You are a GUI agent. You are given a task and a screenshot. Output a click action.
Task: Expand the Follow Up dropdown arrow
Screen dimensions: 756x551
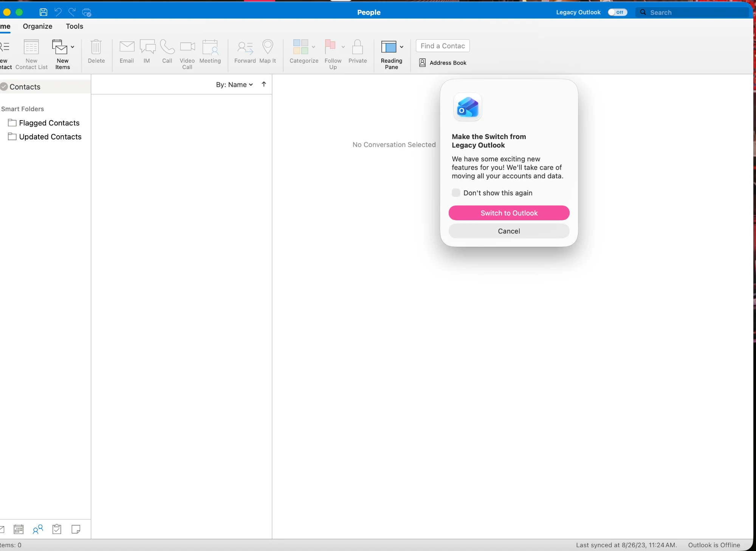pyautogui.click(x=343, y=47)
